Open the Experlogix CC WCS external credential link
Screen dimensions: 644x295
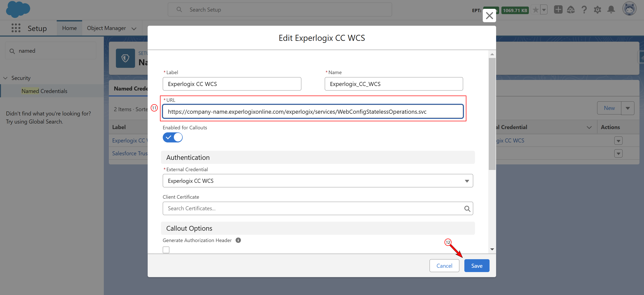point(510,141)
